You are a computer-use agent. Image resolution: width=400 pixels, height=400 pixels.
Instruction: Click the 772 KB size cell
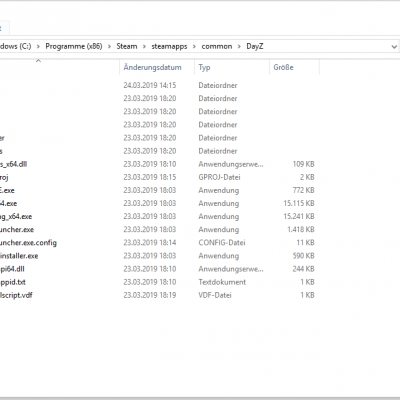pyautogui.click(x=303, y=190)
